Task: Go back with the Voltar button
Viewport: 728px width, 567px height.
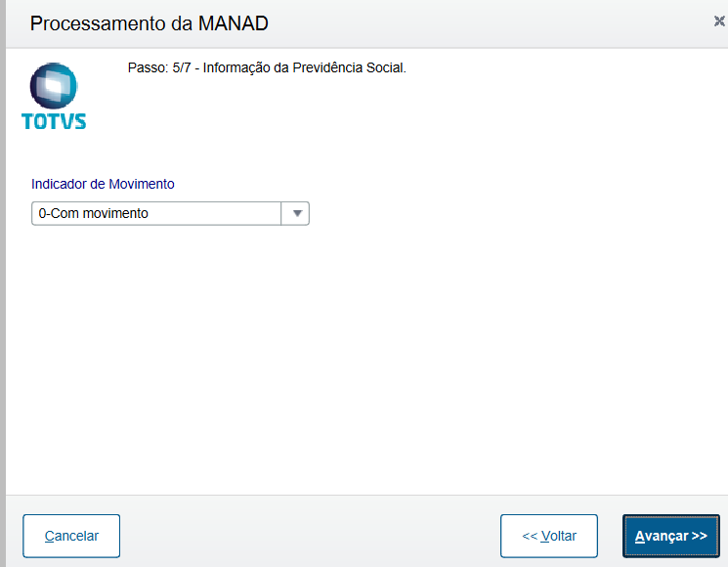Action: click(x=548, y=536)
